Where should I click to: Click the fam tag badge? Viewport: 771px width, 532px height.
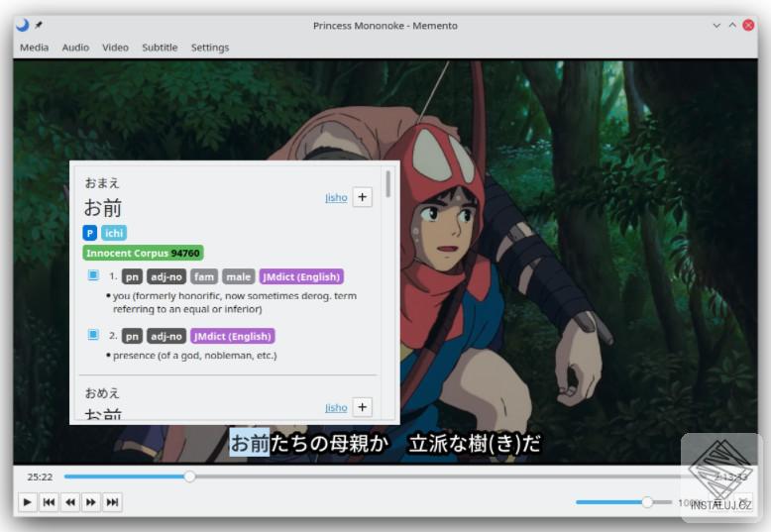204,276
